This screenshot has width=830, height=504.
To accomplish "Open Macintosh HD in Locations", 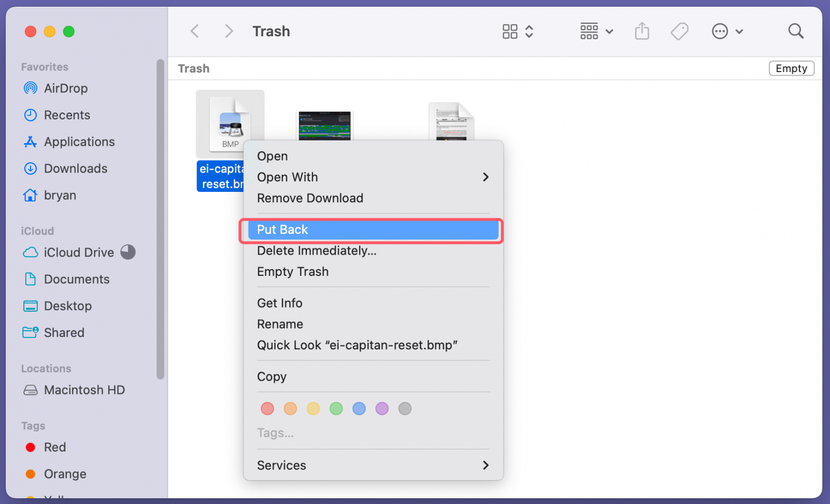I will point(84,390).
